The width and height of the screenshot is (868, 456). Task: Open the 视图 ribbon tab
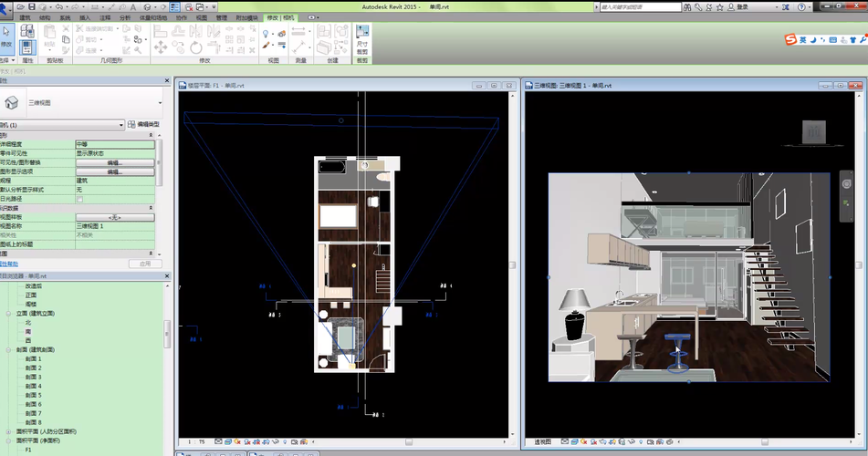coord(202,17)
